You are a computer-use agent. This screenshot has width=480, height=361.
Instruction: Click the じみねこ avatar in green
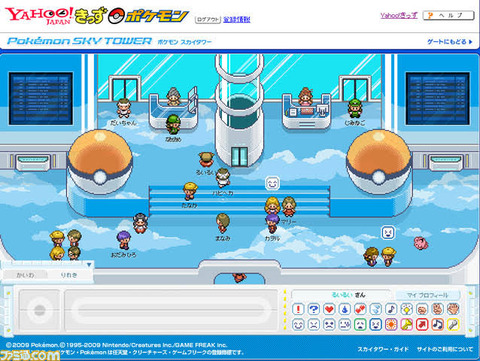click(x=355, y=108)
